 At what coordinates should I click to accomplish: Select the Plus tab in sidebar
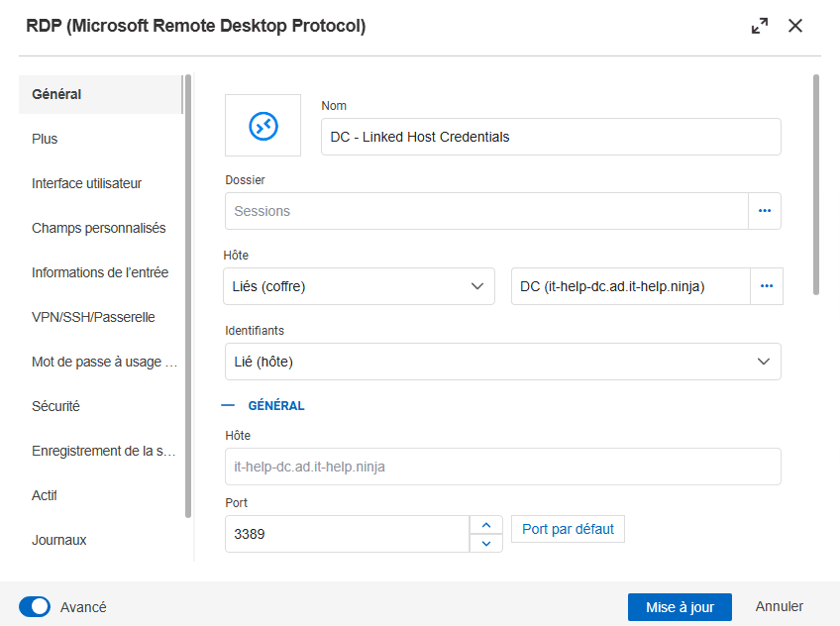(x=46, y=139)
